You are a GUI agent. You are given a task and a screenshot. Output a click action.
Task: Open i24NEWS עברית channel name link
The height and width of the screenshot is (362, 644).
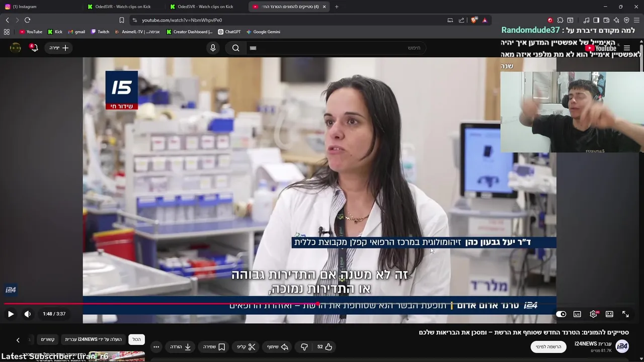click(x=593, y=344)
